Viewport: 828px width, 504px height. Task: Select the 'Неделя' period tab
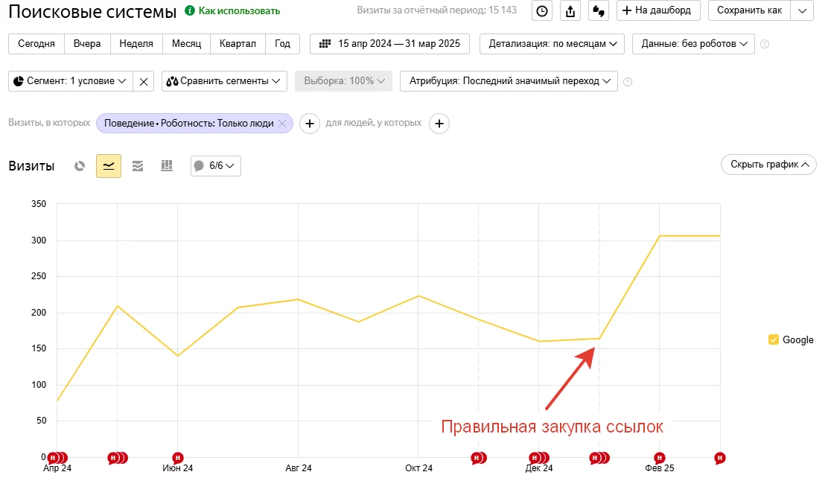pos(136,44)
